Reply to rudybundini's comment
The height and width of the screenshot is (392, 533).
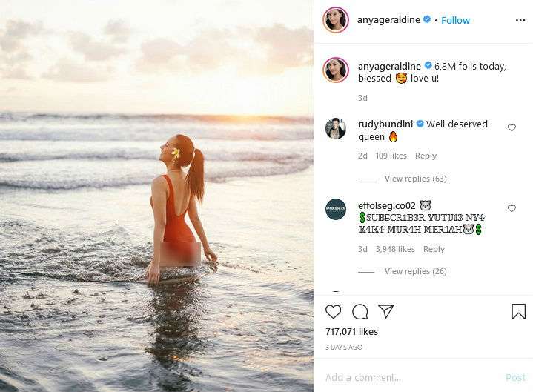[426, 156]
